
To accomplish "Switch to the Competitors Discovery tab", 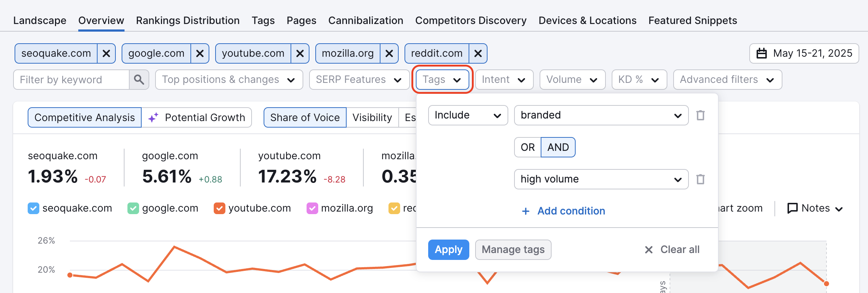I will [470, 20].
